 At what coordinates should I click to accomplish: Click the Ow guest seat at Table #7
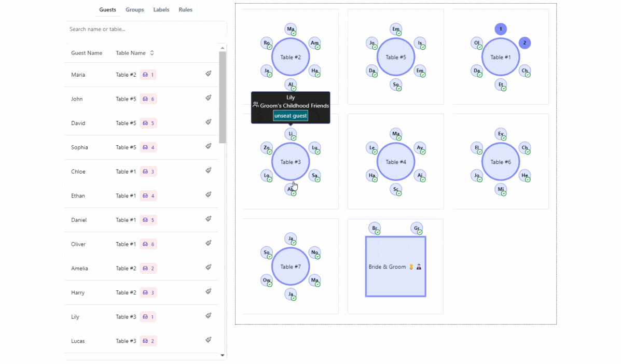267,280
